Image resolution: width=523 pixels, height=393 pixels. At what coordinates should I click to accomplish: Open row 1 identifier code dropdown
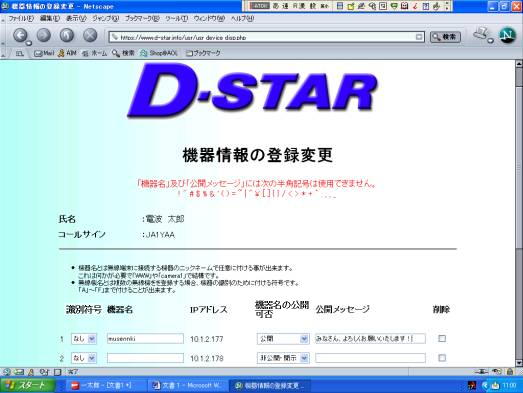[84, 339]
